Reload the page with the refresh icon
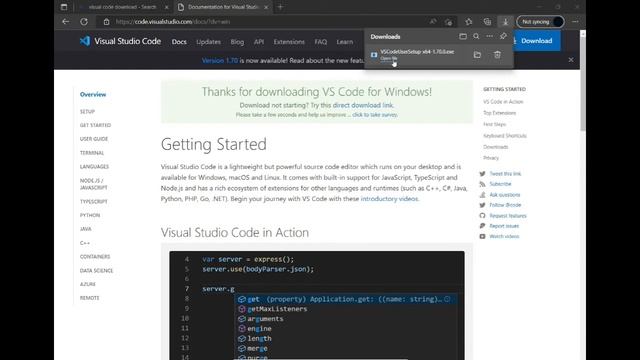Image resolution: width=640 pixels, height=360 pixels. [x=84, y=22]
